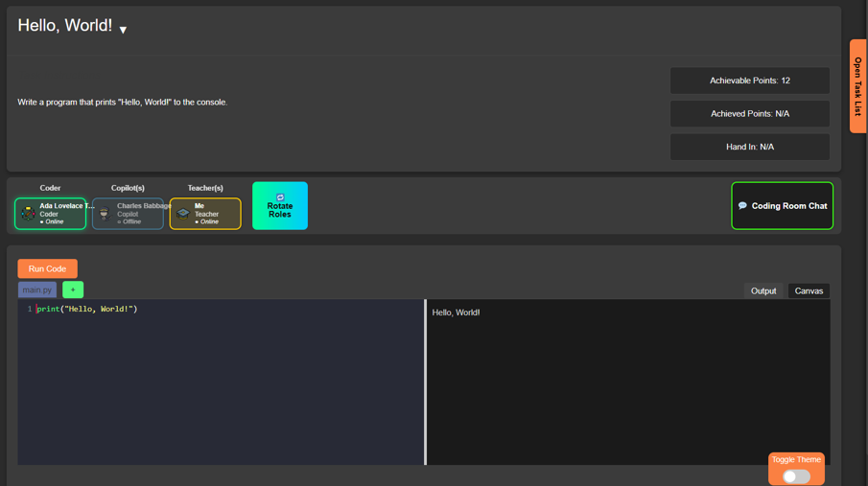Click the Achieved Points: N/A box

click(749, 114)
